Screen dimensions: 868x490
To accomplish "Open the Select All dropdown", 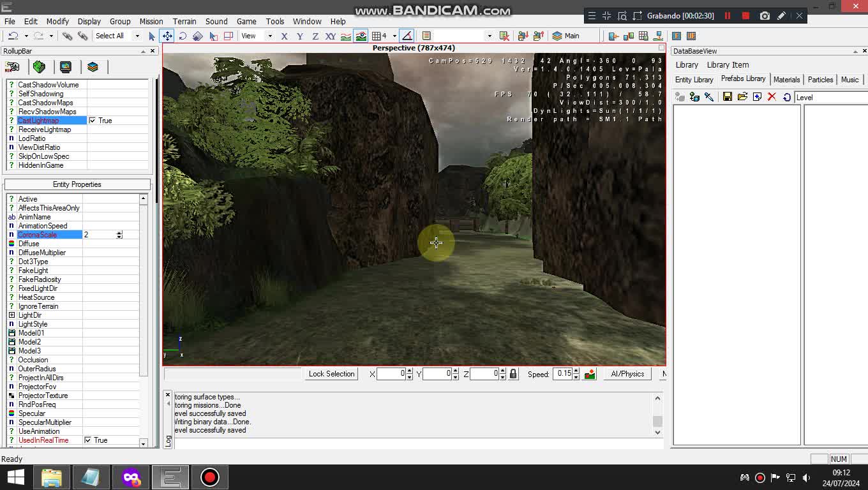I will [x=137, y=36].
